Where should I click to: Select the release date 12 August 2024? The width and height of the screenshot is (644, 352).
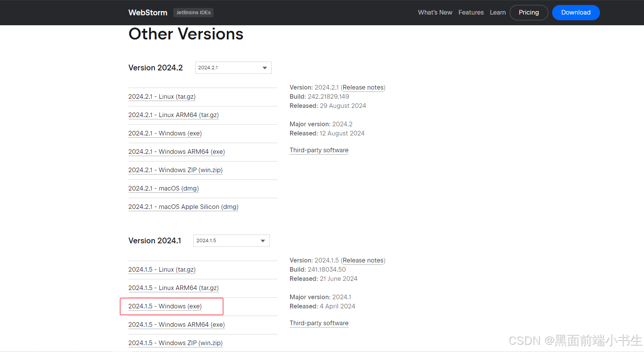[342, 134]
